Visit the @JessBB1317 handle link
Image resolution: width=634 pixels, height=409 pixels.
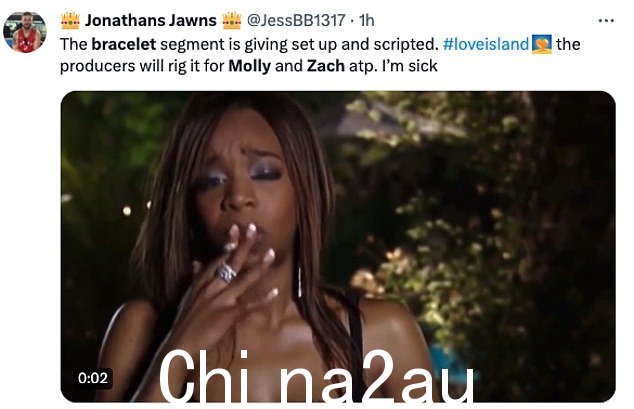(x=296, y=20)
